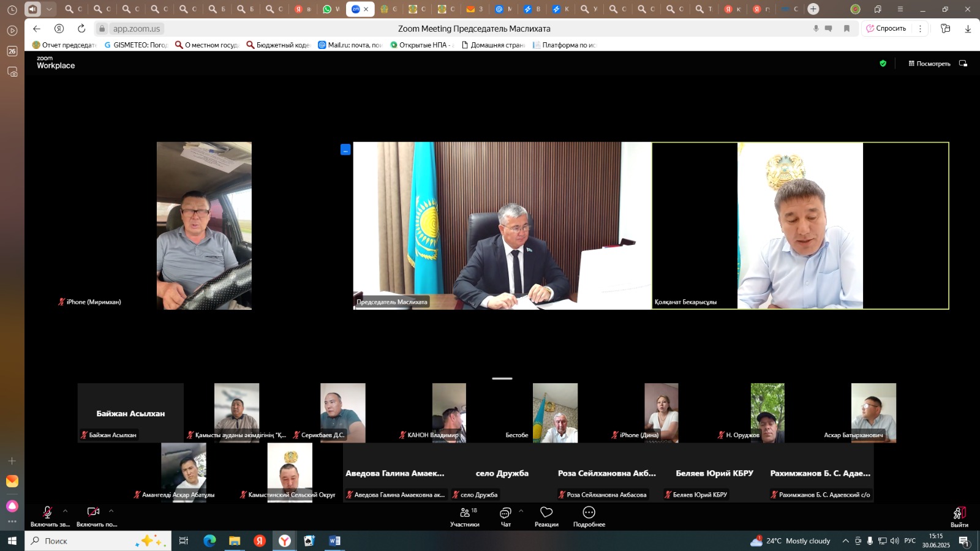Expand audio options arrow next to microphone
Image resolution: width=980 pixels, height=551 pixels.
tap(66, 511)
